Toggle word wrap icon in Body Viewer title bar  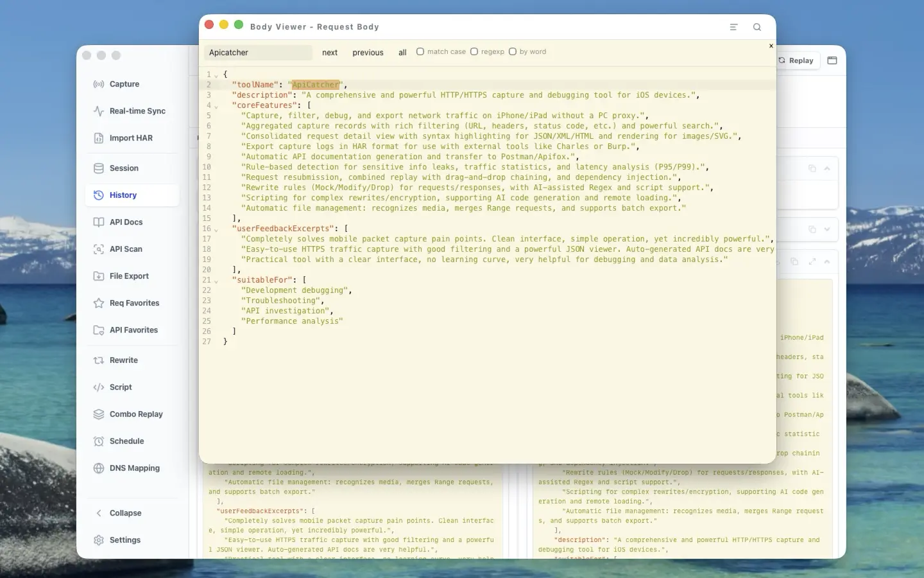pyautogui.click(x=733, y=27)
